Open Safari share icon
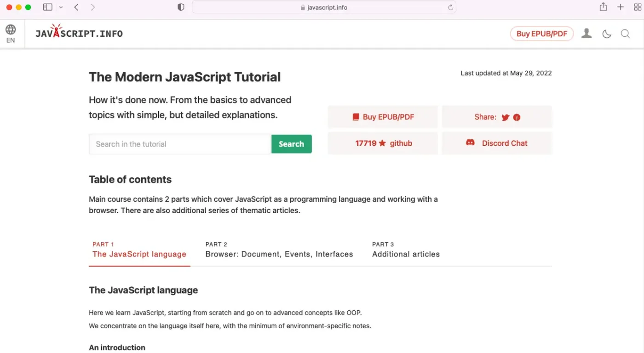644x353 pixels. [x=603, y=7]
